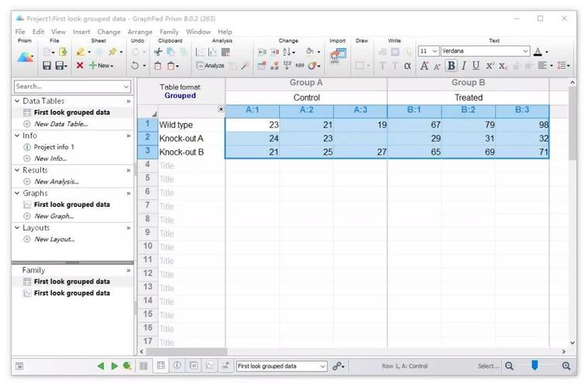
Task: Open the Family menu
Action: (169, 32)
